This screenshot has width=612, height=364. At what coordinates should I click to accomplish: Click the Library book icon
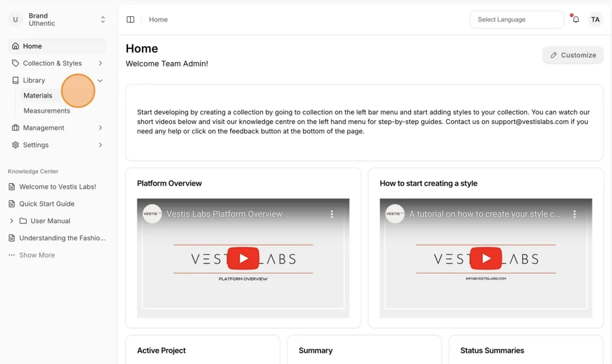(15, 80)
